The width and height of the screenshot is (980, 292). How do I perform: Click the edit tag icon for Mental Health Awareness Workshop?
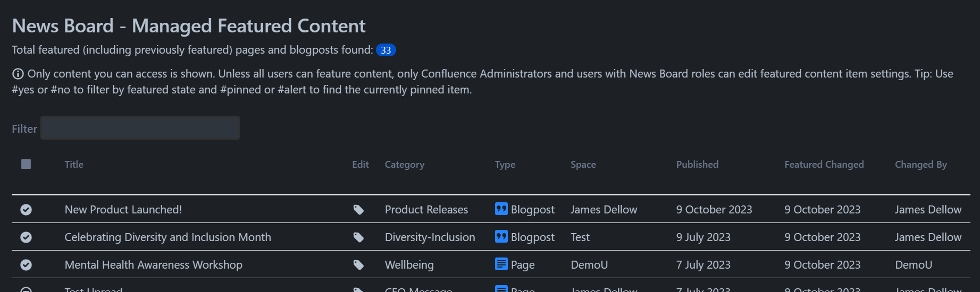pos(358,265)
